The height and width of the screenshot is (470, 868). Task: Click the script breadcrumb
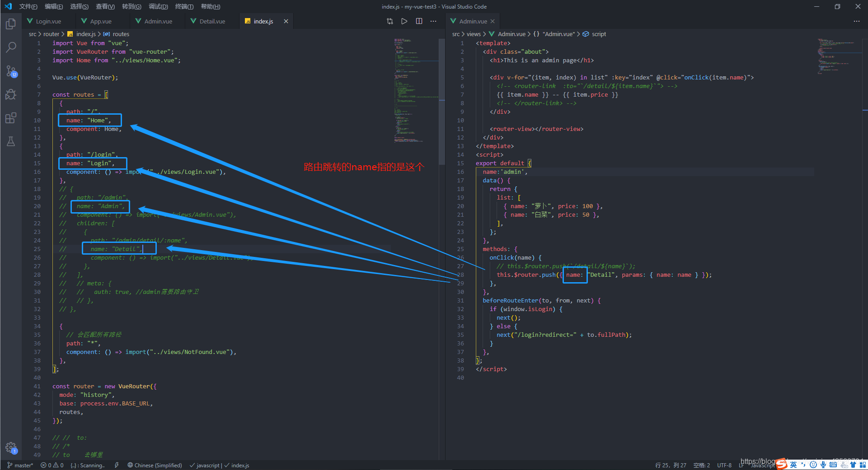click(595, 34)
